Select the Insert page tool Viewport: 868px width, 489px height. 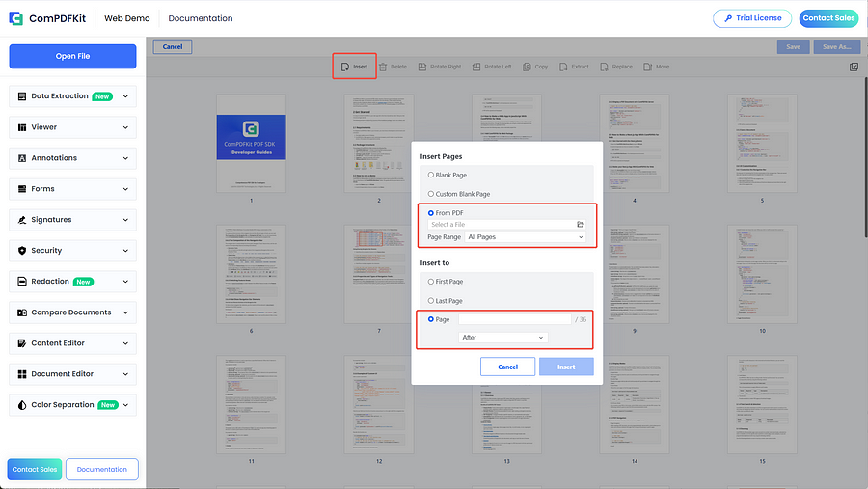(354, 67)
